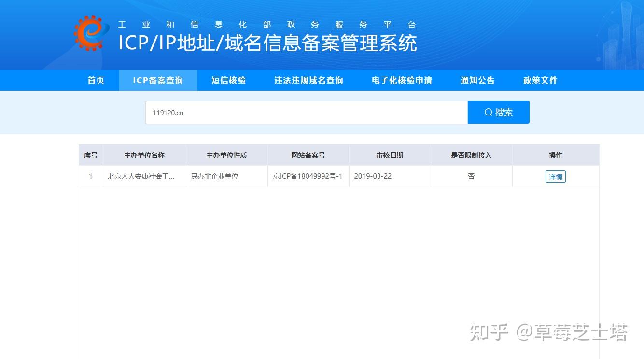The height and width of the screenshot is (359, 644).
Task: Click the search field containing 119120.cn
Action: (x=307, y=113)
